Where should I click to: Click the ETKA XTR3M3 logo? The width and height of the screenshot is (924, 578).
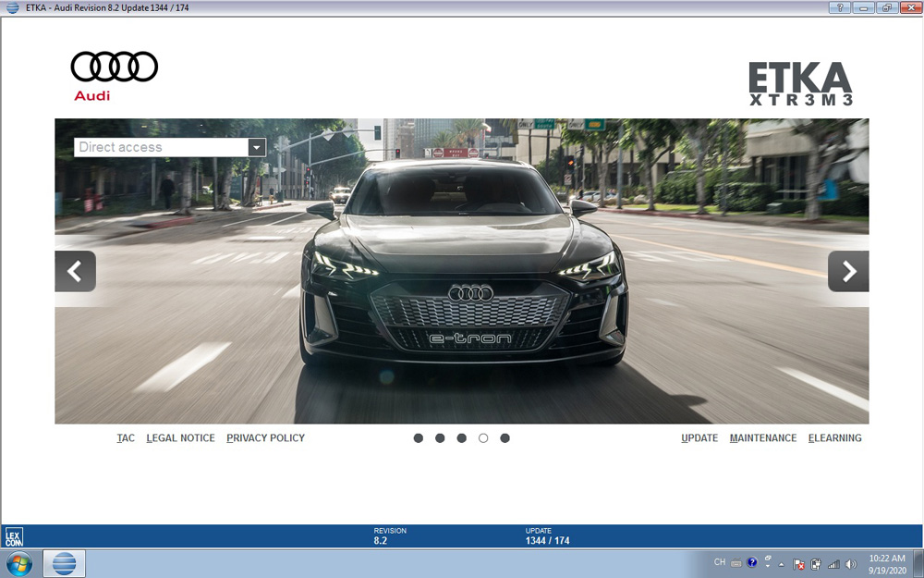[x=801, y=84]
